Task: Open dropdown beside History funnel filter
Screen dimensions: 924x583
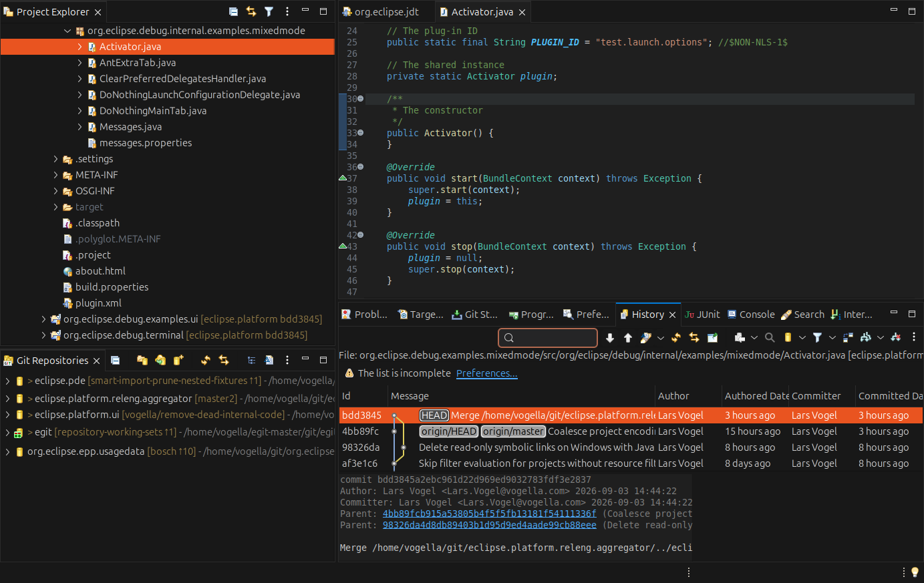Action: 832,338
